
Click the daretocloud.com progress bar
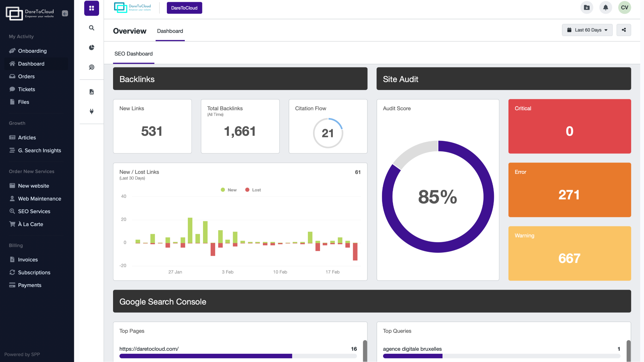point(238,356)
